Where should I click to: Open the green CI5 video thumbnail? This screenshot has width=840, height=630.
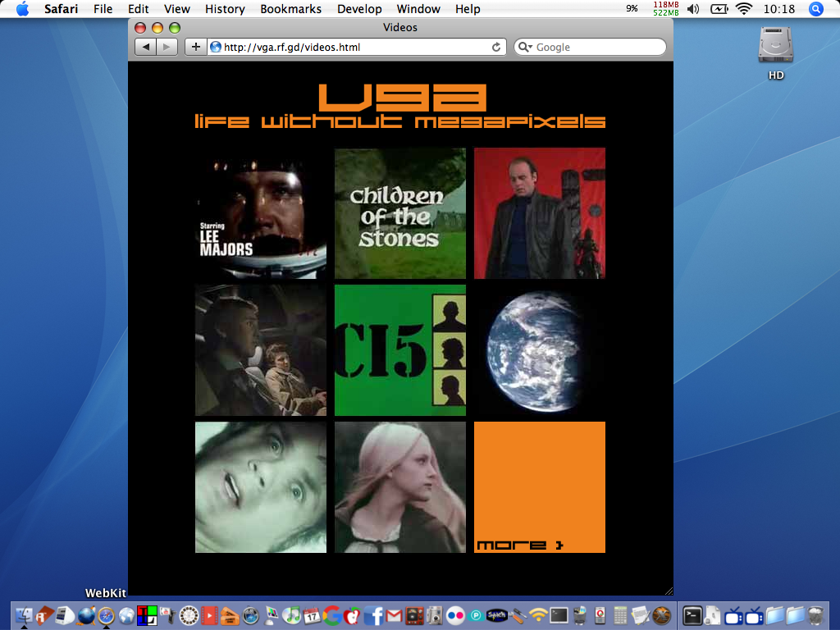pos(400,350)
